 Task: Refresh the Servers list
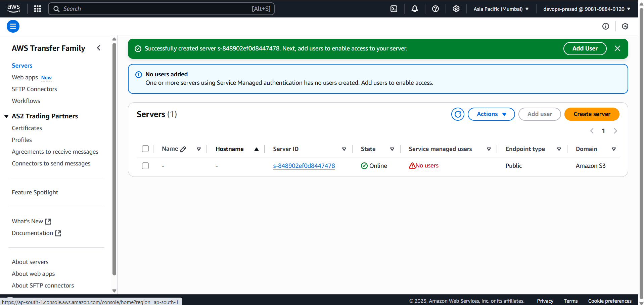[x=457, y=114]
